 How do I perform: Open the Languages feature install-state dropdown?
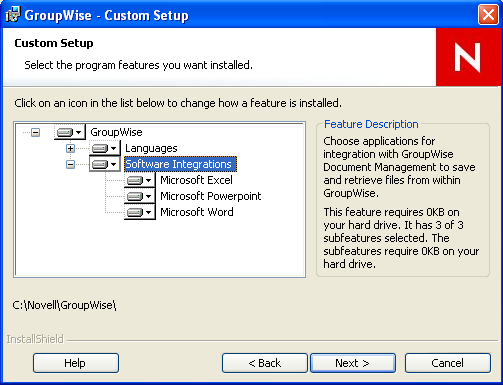[x=105, y=148]
